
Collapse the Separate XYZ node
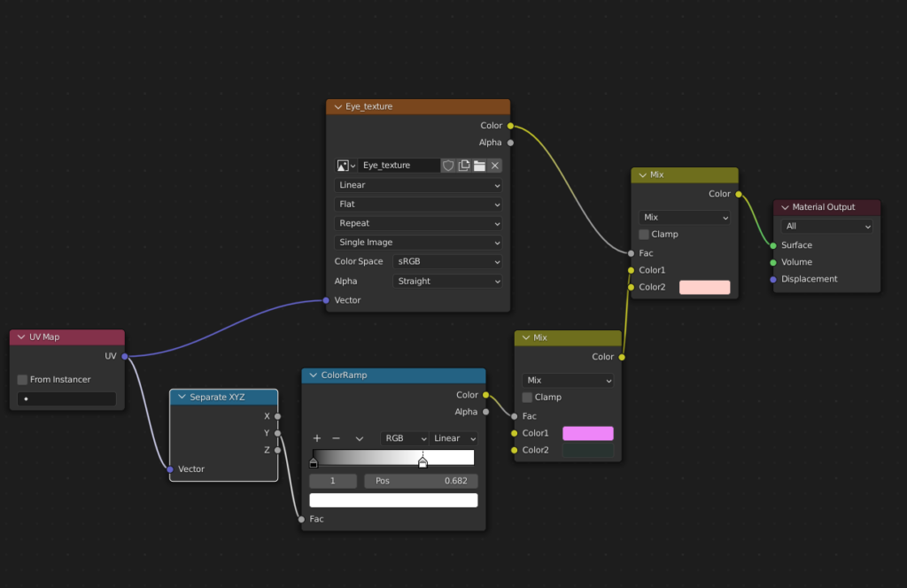(x=182, y=398)
